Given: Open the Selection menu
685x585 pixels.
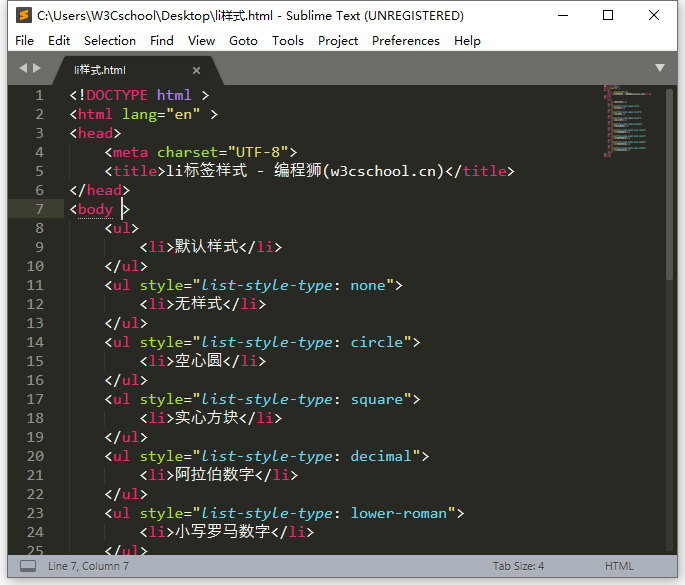Looking at the screenshot, I should [109, 41].
